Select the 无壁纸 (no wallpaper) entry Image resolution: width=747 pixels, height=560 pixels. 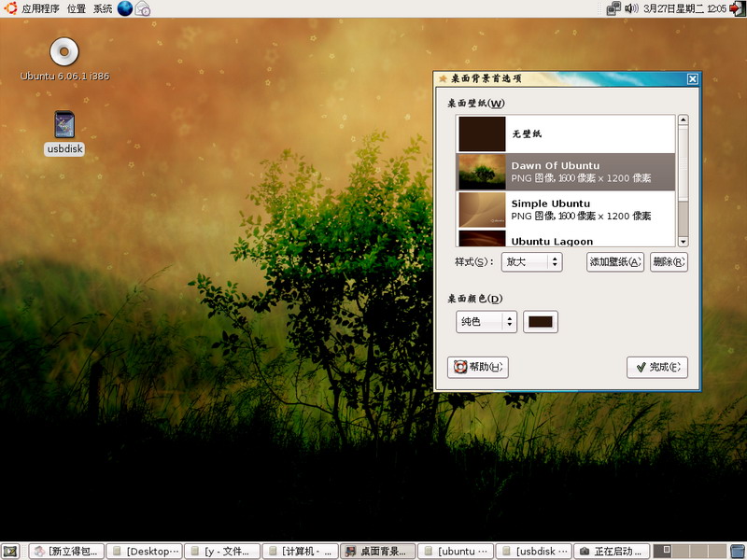coord(566,134)
